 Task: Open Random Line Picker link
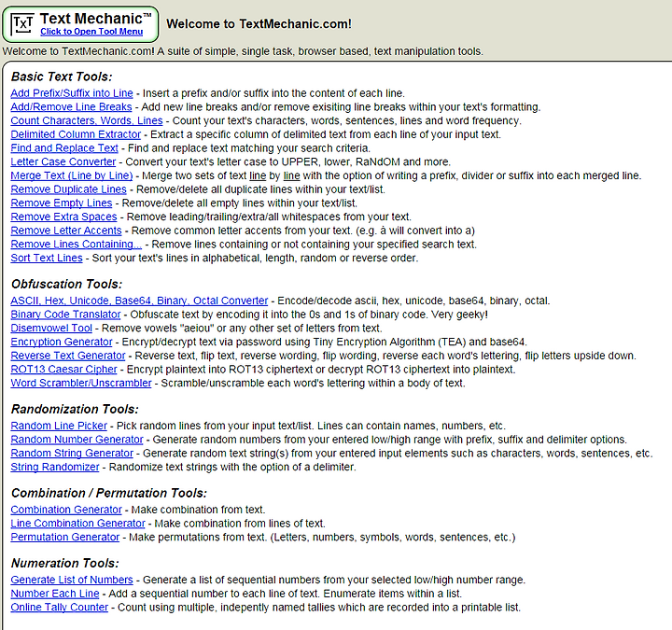pos(59,426)
